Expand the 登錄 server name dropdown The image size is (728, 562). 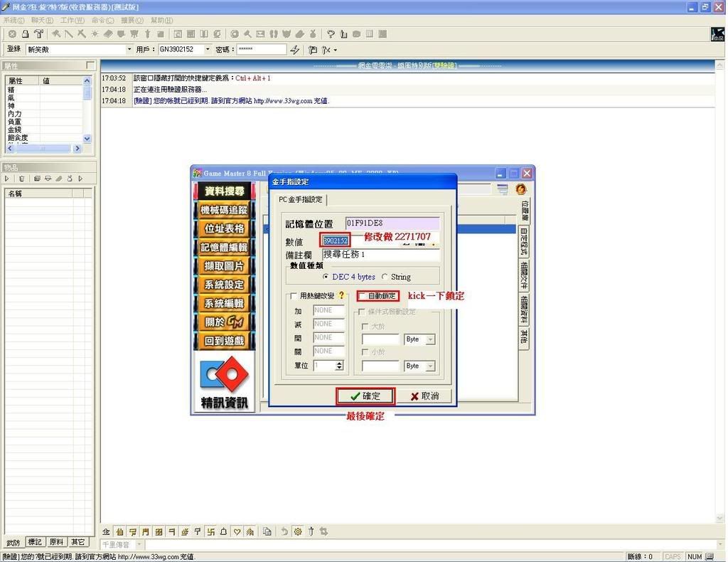pyautogui.click(x=129, y=50)
